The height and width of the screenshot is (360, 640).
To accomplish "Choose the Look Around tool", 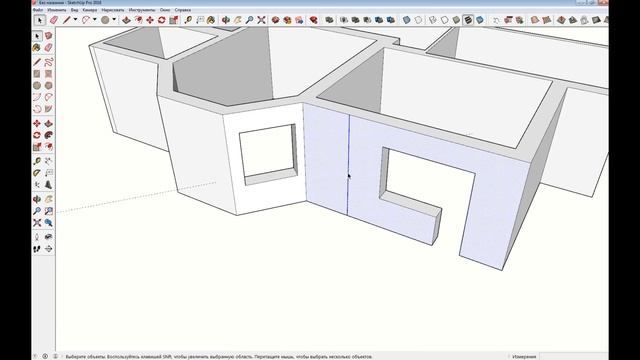I will [x=49, y=237].
